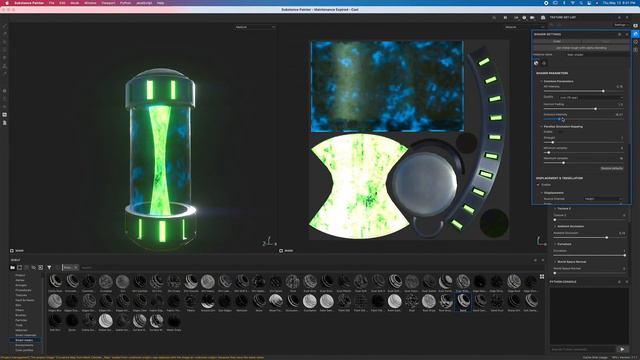Image resolution: width=640 pixels, height=360 pixels.
Task: Open the Edit menu
Action: click(62, 3)
